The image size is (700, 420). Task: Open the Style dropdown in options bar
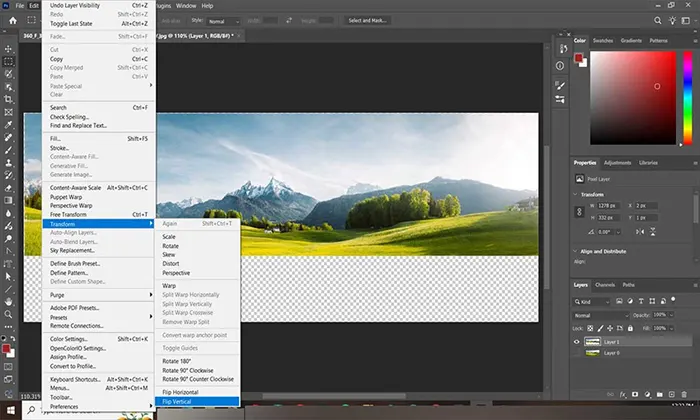224,21
